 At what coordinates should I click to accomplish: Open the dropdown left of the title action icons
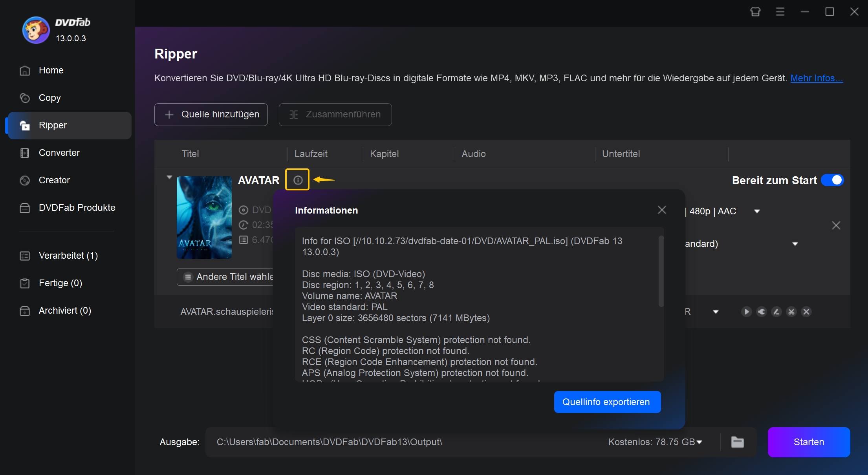(x=716, y=312)
